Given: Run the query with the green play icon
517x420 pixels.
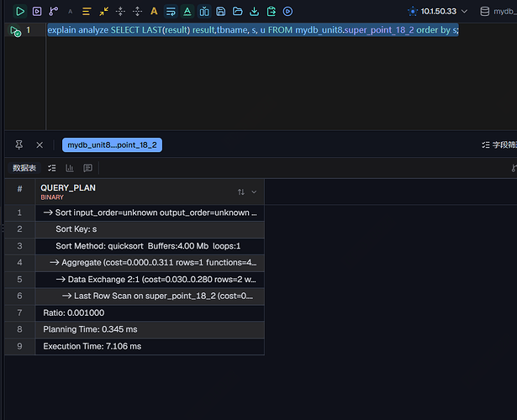Looking at the screenshot, I should (20, 12).
